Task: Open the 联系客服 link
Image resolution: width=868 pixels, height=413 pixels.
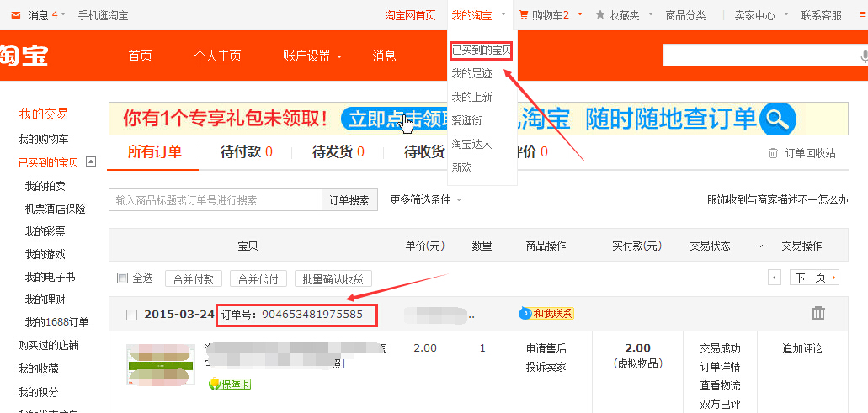Action: [822, 15]
